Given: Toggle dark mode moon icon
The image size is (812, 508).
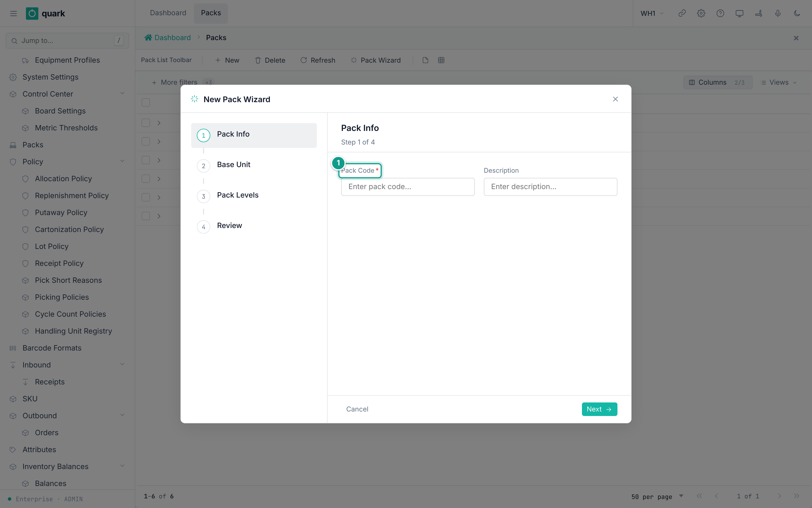Looking at the screenshot, I should pos(797,14).
